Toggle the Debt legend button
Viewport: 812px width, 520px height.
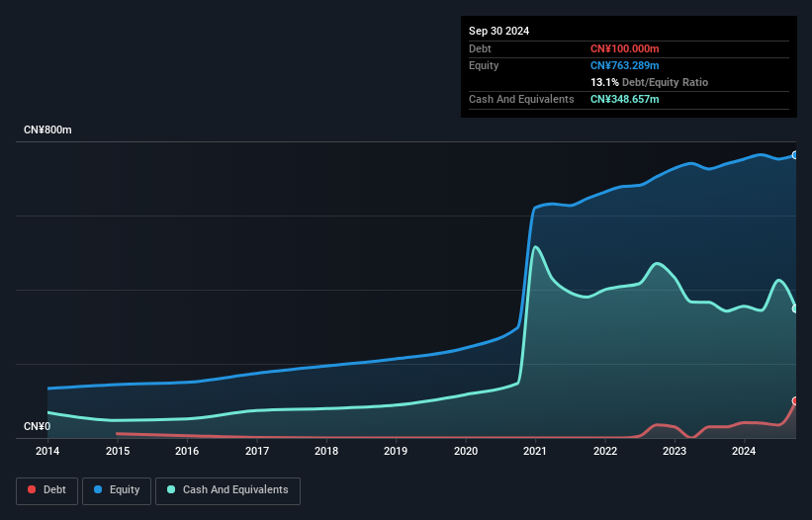tap(46, 490)
